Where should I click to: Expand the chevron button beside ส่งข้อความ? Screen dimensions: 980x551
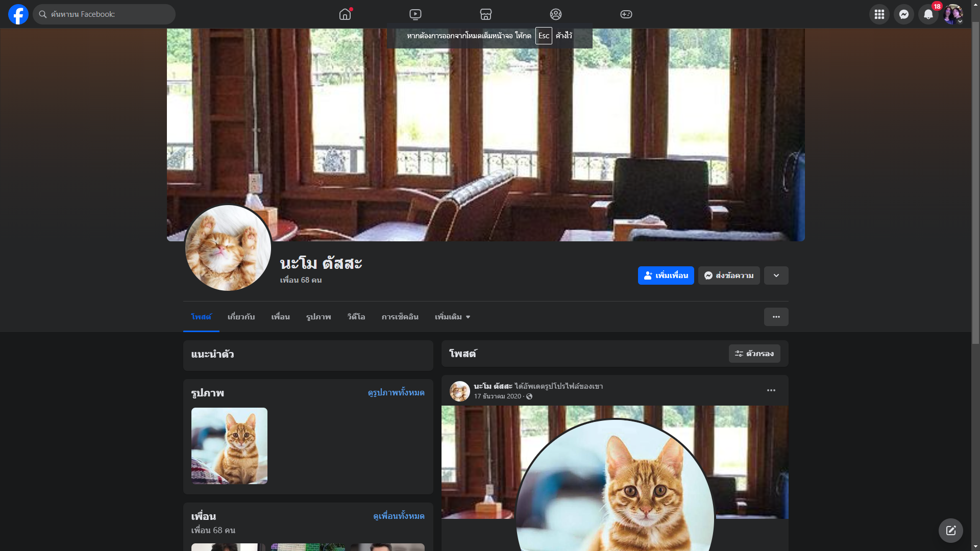[776, 275]
